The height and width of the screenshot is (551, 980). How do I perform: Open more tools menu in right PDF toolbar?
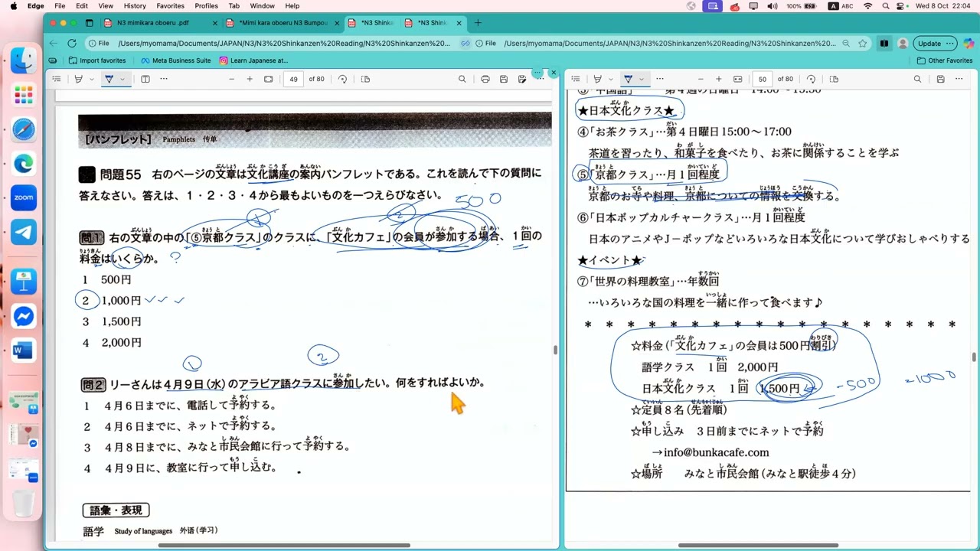660,79
